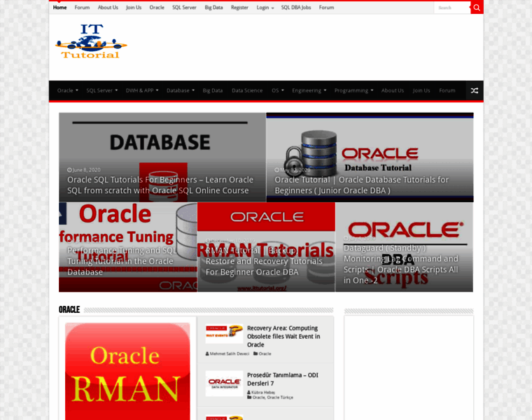The width and height of the screenshot is (532, 420).
Task: Expand the Programming menu
Action: click(x=353, y=90)
